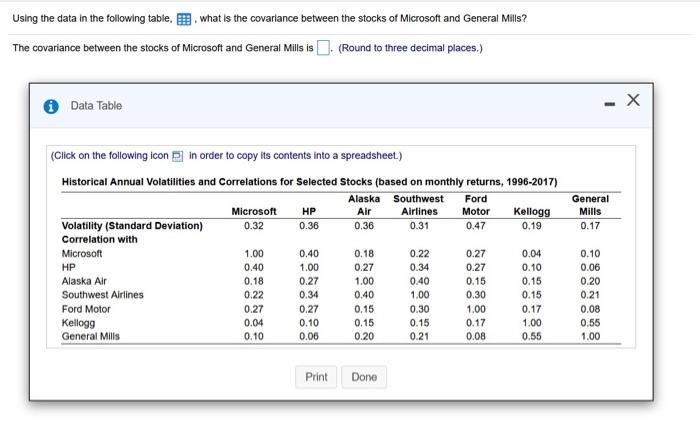Click the Volatility (Standard Deviation) row label
The image size is (700, 431).
[132, 226]
